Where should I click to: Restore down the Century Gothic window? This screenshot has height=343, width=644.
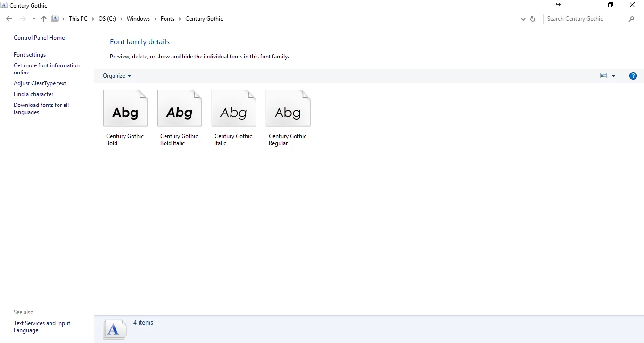[x=611, y=5]
